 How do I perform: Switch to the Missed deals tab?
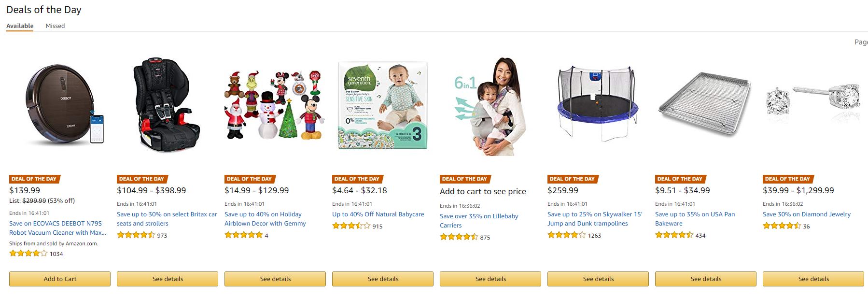point(55,26)
